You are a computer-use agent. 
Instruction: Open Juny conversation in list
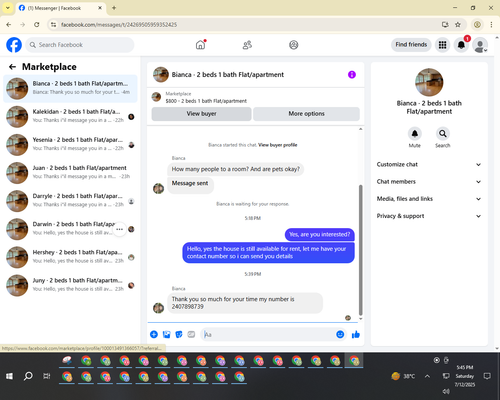coord(70,285)
